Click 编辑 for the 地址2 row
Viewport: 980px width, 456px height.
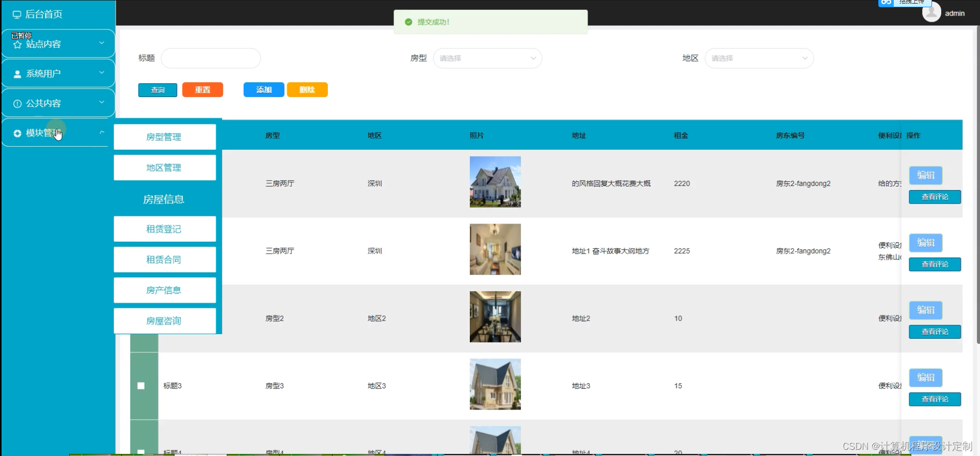point(926,310)
